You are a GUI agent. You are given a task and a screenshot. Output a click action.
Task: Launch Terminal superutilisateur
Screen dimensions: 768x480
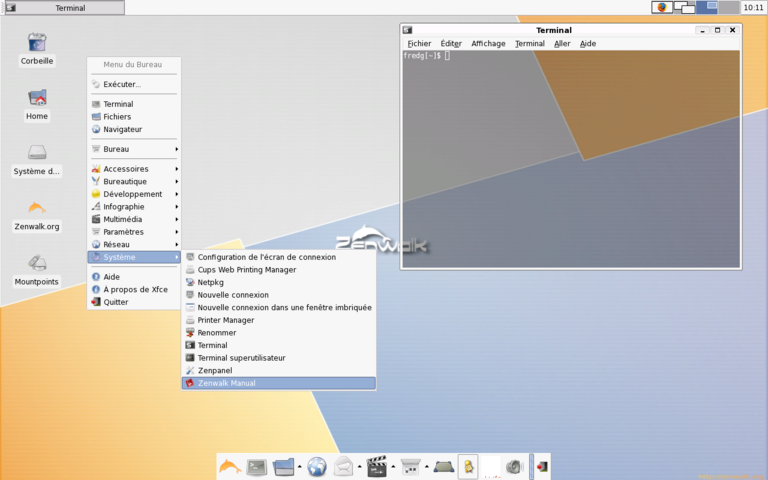click(279, 358)
